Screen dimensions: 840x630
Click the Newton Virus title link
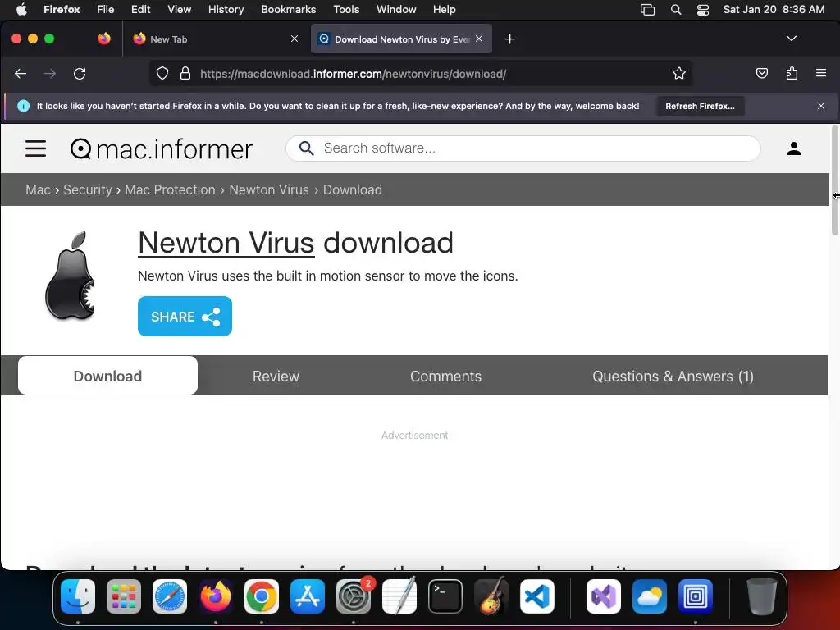[x=226, y=243]
